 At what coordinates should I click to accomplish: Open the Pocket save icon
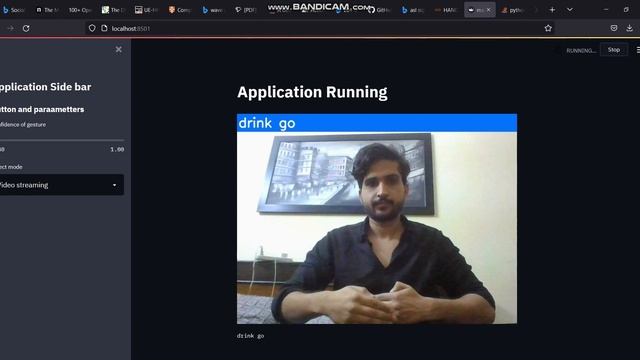614,28
